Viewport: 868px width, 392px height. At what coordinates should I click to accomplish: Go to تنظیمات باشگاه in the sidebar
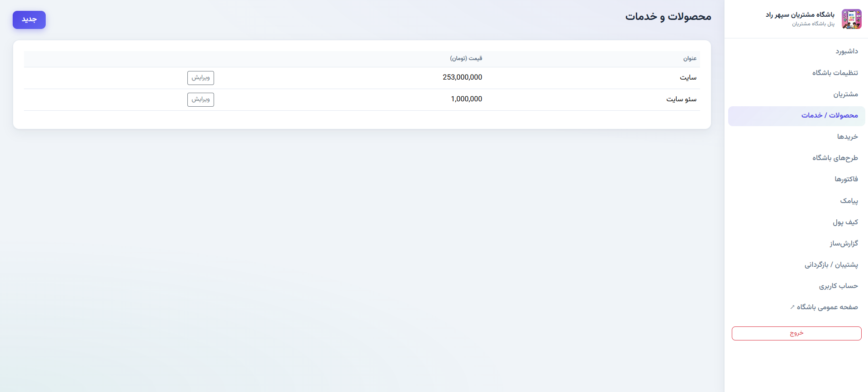pyautogui.click(x=796, y=73)
